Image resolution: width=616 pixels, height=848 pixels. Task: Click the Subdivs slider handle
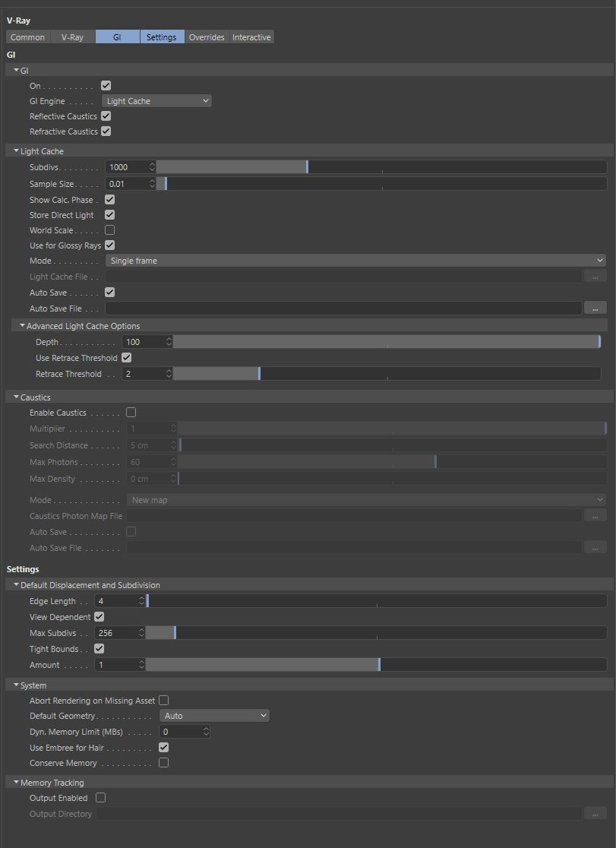tap(307, 167)
